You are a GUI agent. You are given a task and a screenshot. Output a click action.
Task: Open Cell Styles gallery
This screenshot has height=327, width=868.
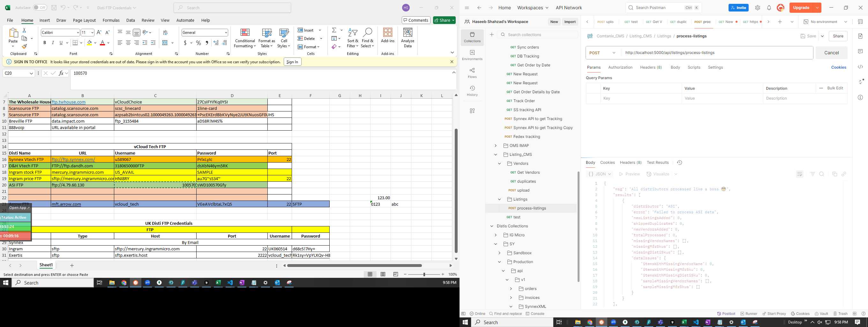(284, 38)
